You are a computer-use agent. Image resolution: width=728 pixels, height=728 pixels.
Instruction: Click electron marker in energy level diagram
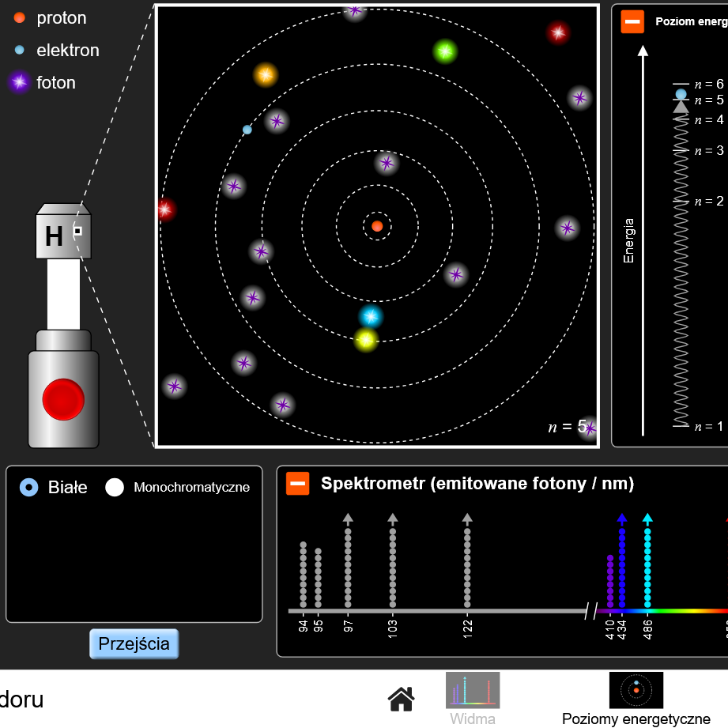(x=681, y=95)
